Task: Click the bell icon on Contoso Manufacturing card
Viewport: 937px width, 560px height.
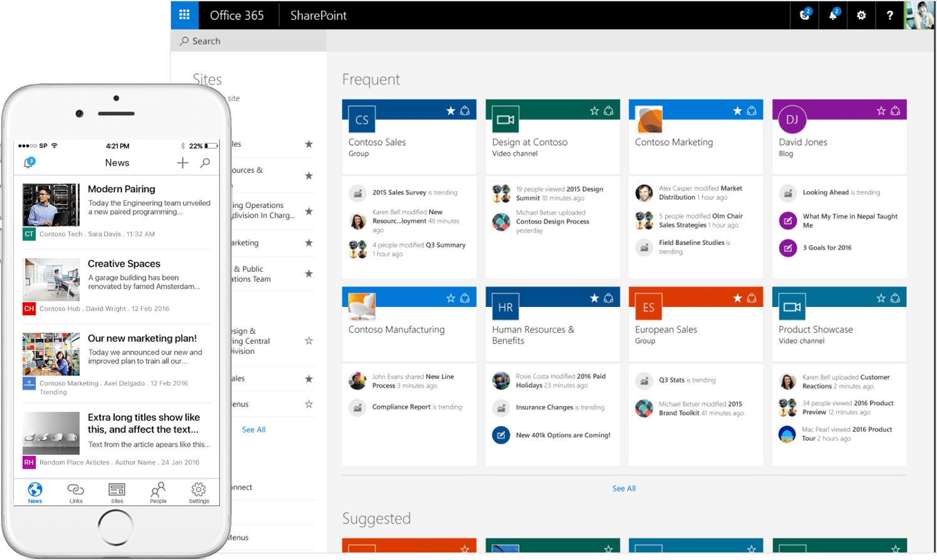Action: [465, 298]
